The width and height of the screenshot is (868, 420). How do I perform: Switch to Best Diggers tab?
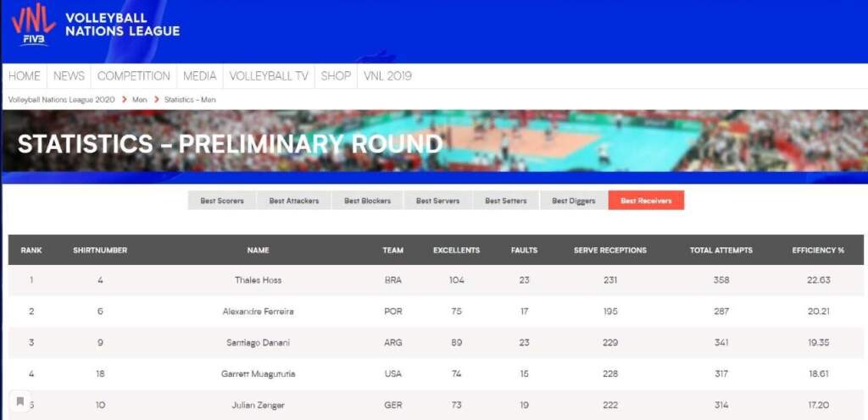(573, 201)
